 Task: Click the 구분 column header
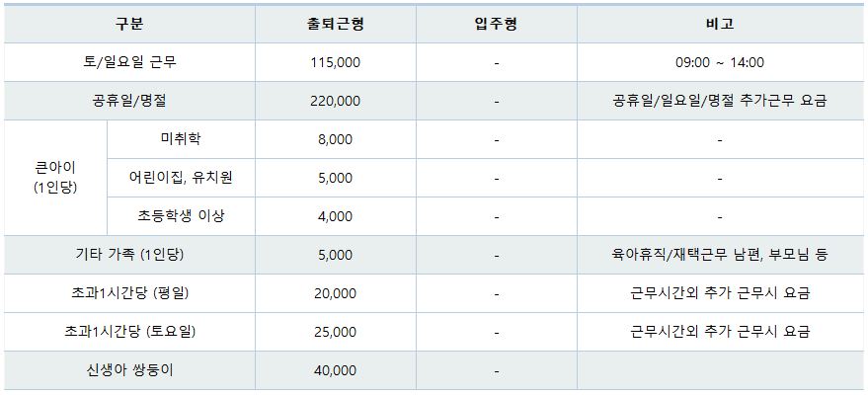[x=129, y=24]
